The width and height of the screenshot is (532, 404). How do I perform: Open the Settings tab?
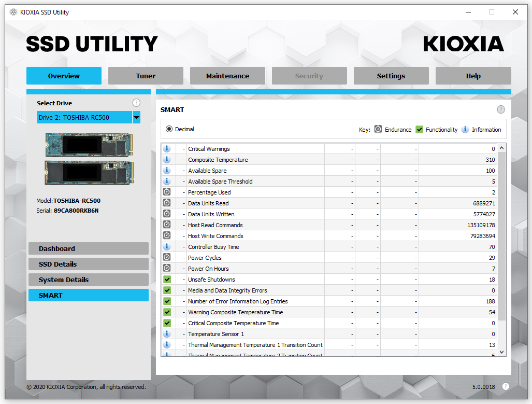391,76
